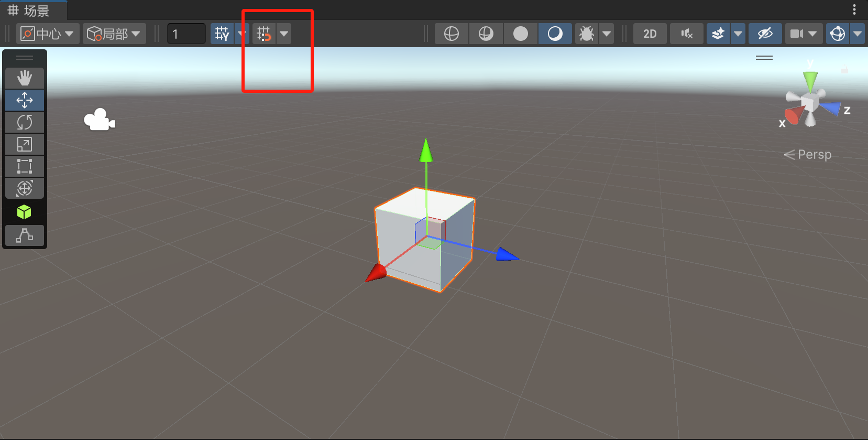This screenshot has width=868, height=440.
Task: Select wireframe draw mode sphere icon
Action: 451,34
